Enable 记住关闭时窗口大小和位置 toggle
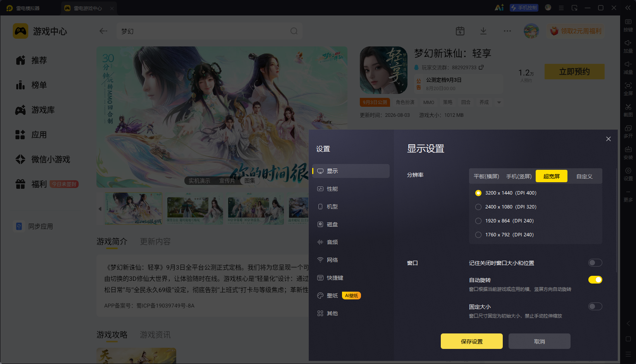The height and width of the screenshot is (364, 636). point(595,263)
